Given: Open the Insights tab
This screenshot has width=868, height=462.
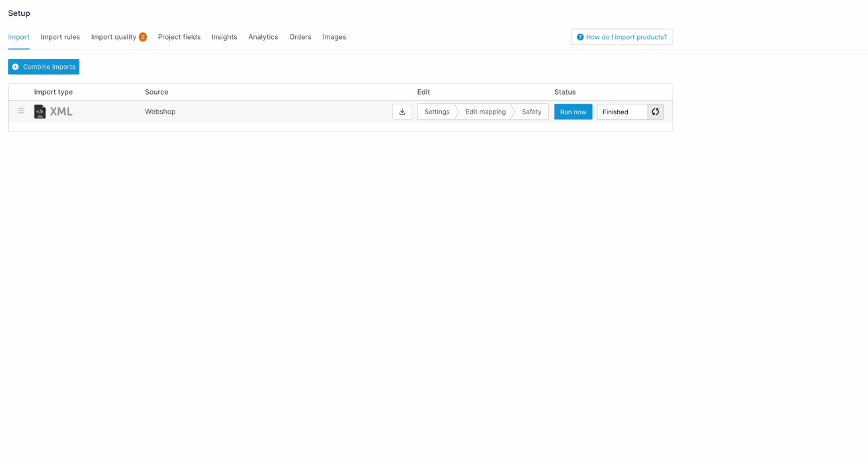Looking at the screenshot, I should [224, 37].
